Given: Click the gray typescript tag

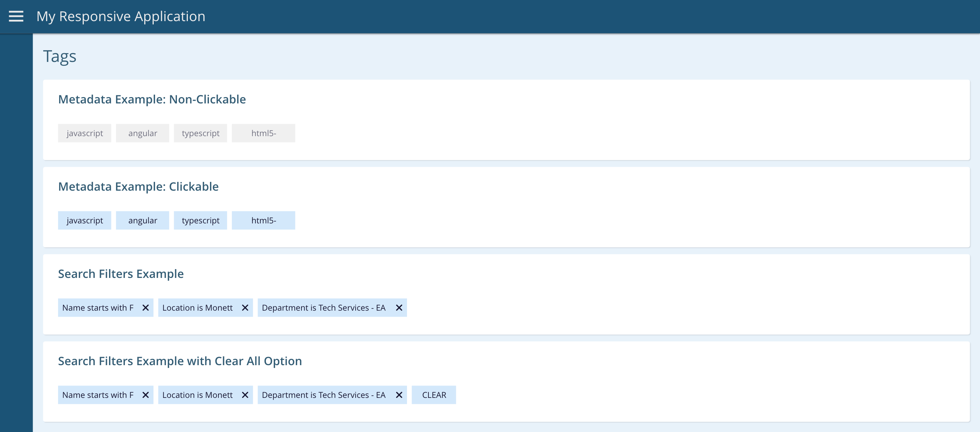Looking at the screenshot, I should click(201, 133).
